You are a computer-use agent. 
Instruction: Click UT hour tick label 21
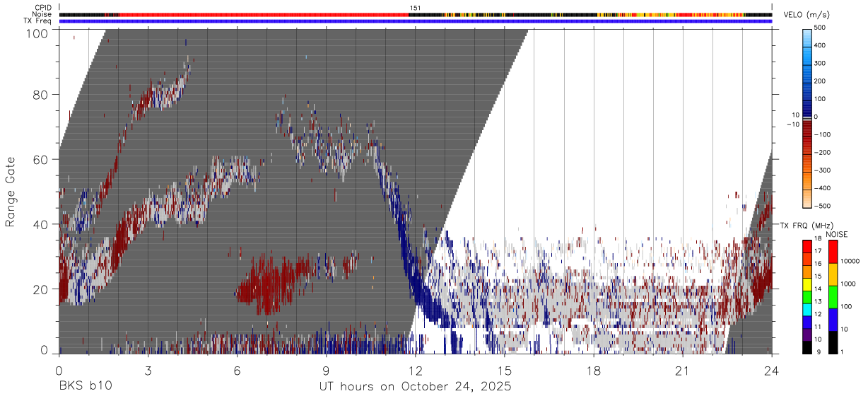coord(682,371)
